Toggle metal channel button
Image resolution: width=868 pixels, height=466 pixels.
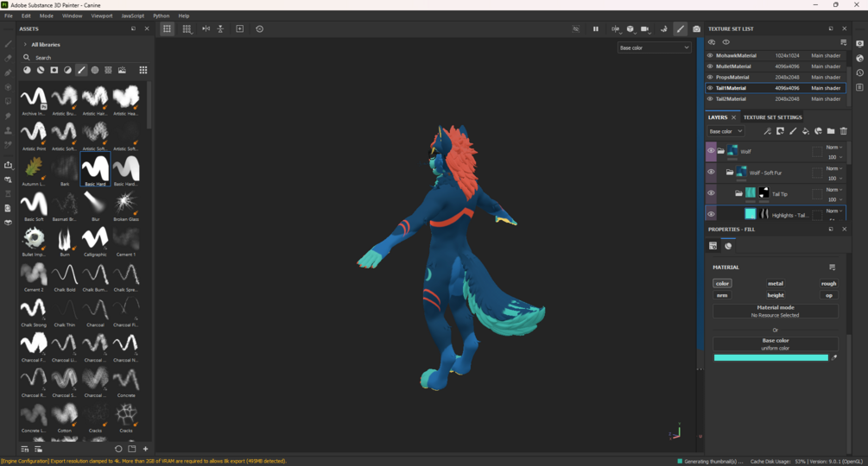775,284
